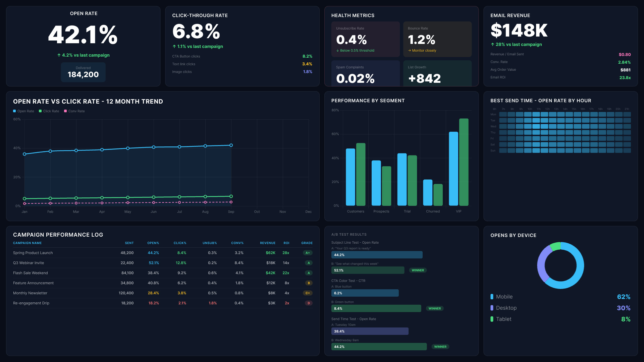The height and width of the screenshot is (362, 644).
Task: Sort table by CAMPAIGN NAME column header
Action: click(x=28, y=243)
